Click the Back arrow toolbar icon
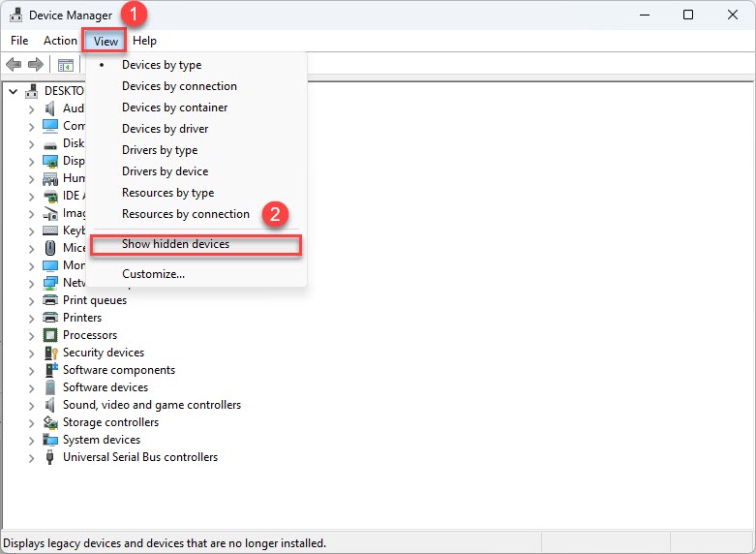This screenshot has height=554, width=756. click(x=14, y=65)
